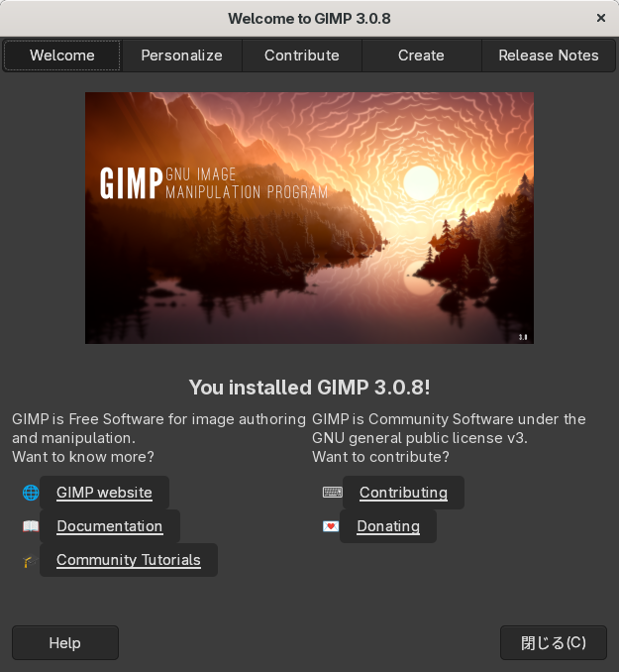This screenshot has width=619, height=672.
Task: Open the GIMP website link
Action: point(104,493)
